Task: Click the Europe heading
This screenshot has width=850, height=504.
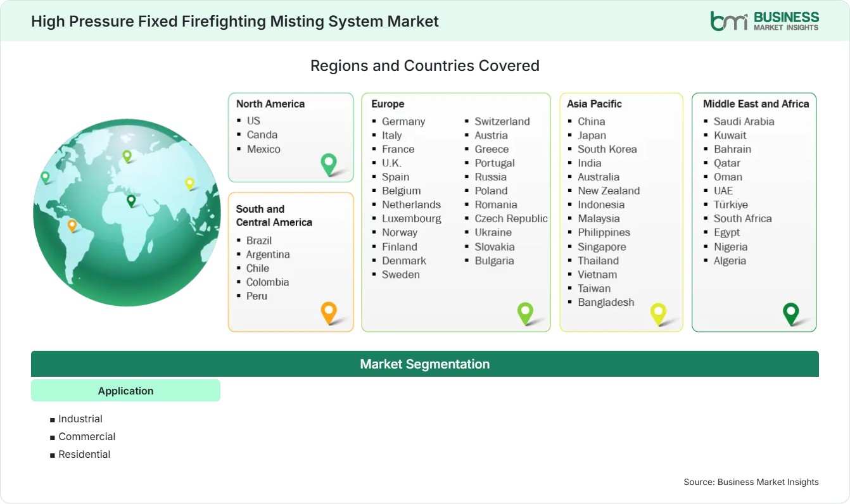Action: [x=388, y=104]
